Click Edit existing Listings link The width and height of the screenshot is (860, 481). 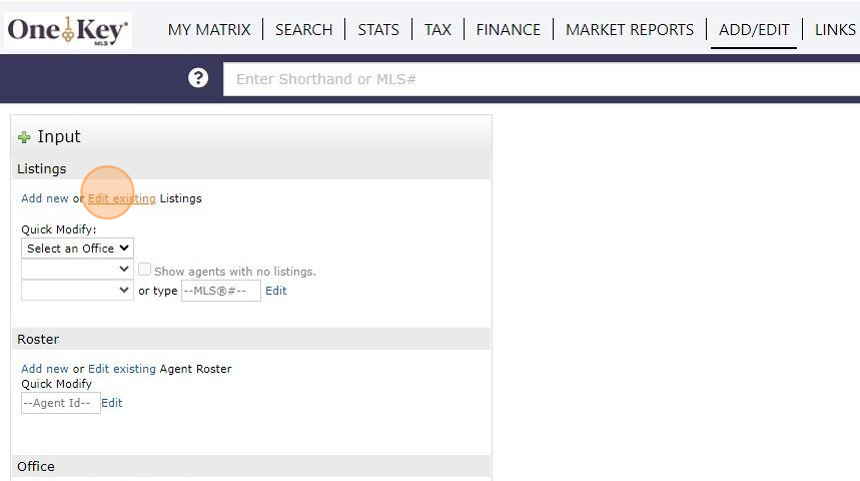122,199
